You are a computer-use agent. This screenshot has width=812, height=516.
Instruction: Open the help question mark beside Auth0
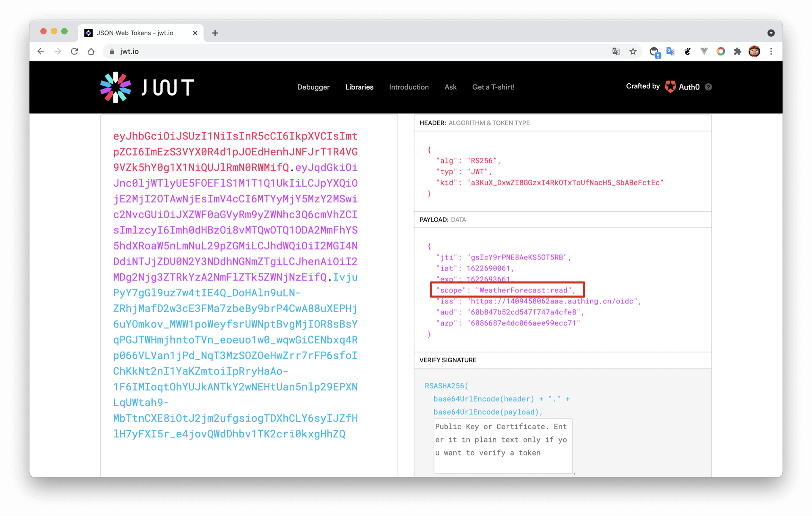pos(708,87)
